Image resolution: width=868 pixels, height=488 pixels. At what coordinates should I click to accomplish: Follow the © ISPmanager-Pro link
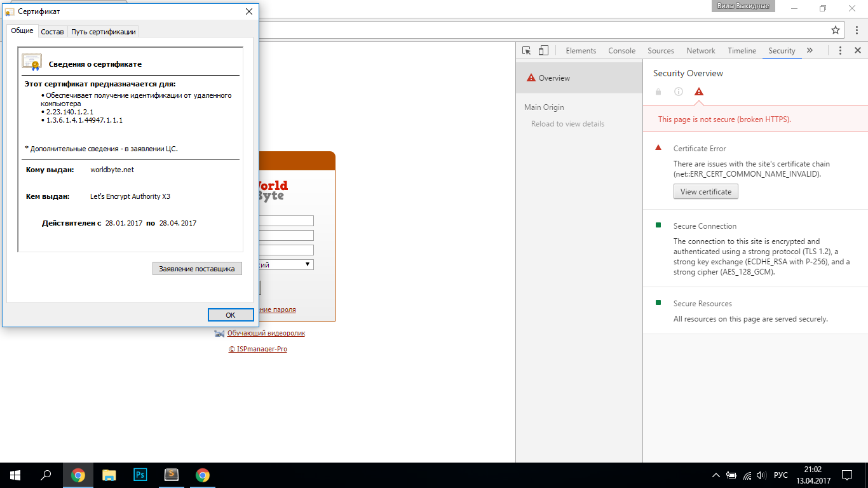click(x=258, y=349)
